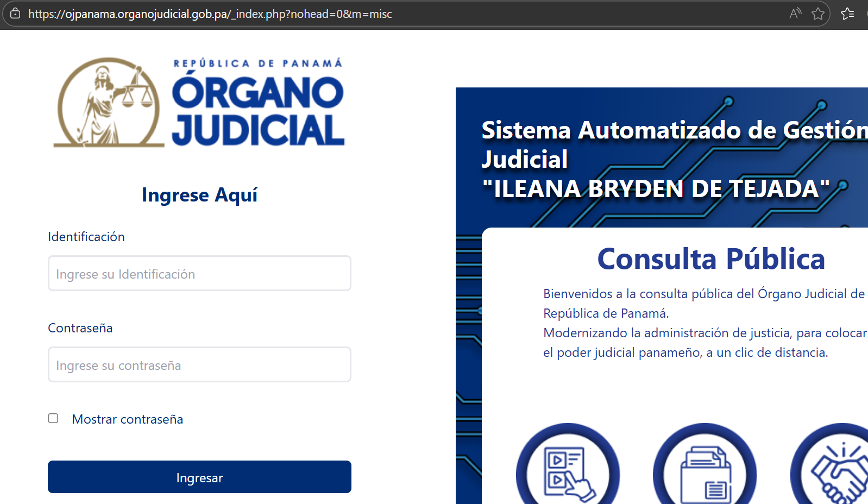Viewport: 868px width, 504px height.
Task: Open the browser favorites list icon
Action: coord(847,14)
